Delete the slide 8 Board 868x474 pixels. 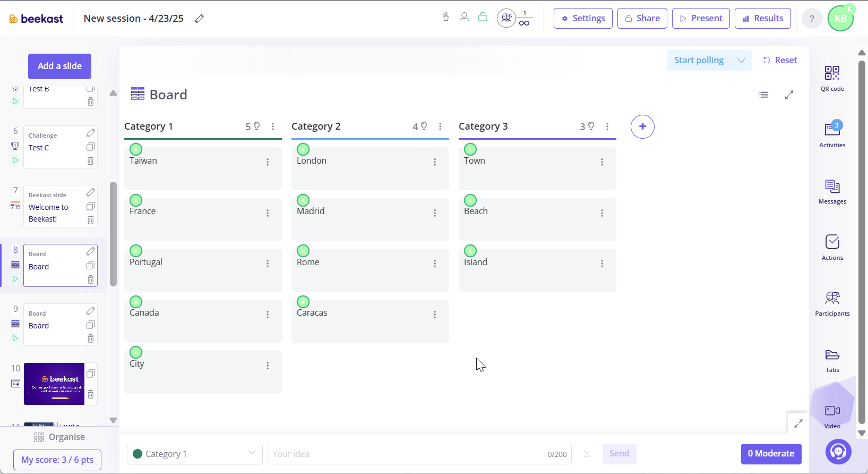tap(91, 280)
